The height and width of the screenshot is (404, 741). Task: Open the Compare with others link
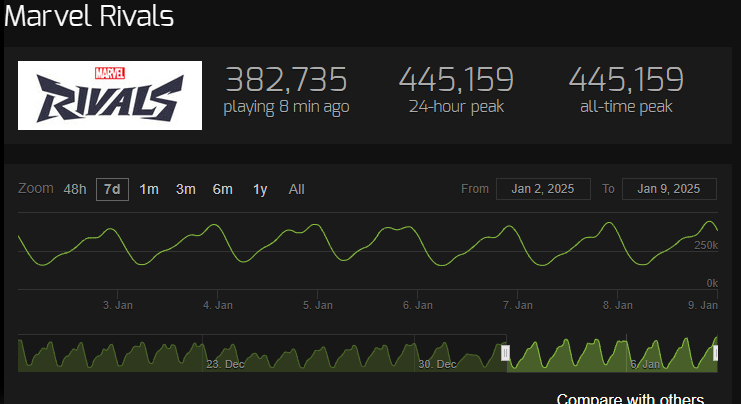[x=630, y=398]
